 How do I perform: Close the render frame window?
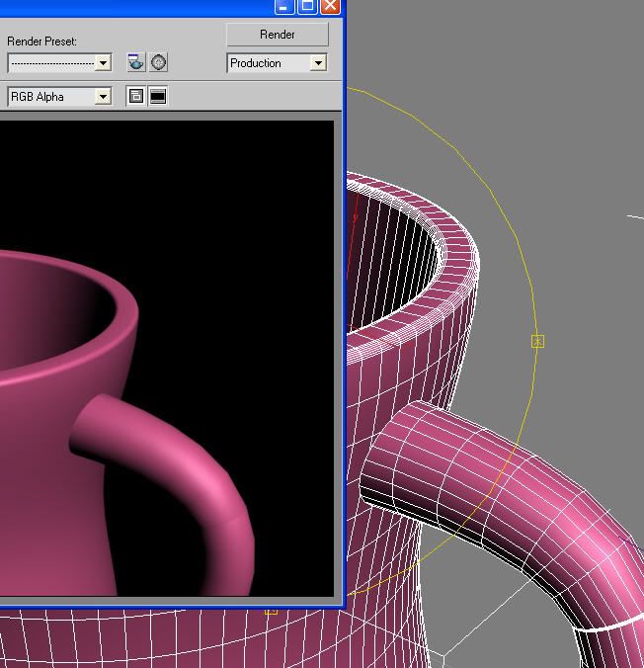(x=330, y=6)
